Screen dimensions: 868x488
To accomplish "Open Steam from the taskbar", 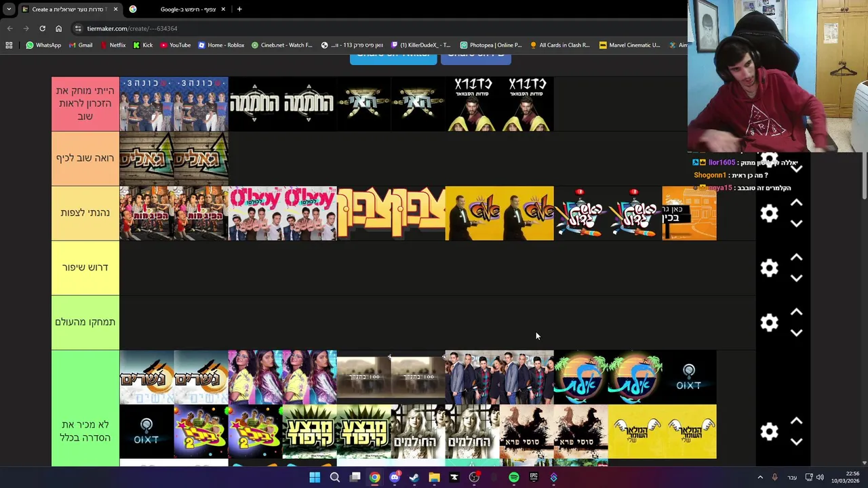I will click(x=414, y=478).
